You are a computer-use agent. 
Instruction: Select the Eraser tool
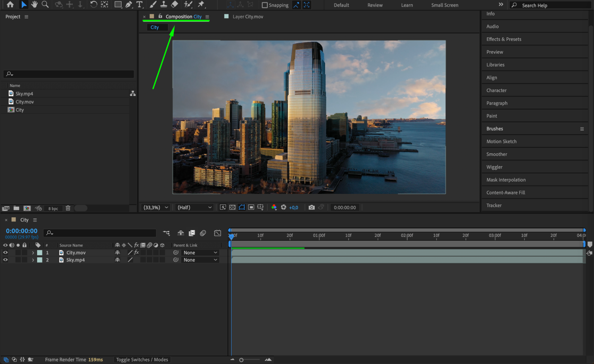(175, 4)
